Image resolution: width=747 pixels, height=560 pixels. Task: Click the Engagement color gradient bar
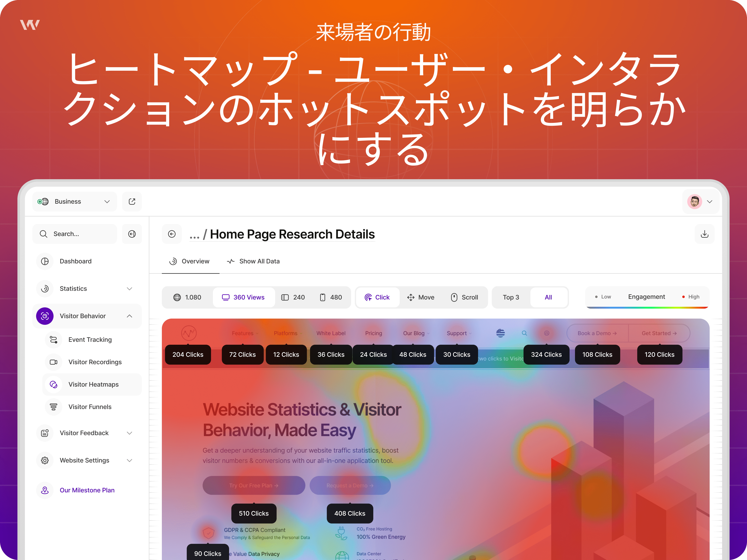[647, 308]
